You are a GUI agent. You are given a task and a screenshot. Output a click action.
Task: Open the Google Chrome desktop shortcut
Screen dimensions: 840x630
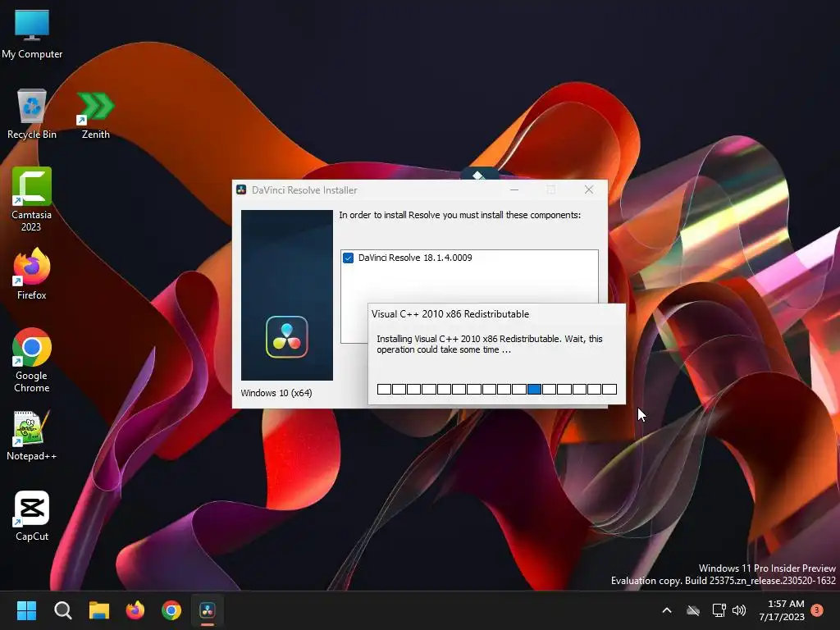pos(32,360)
